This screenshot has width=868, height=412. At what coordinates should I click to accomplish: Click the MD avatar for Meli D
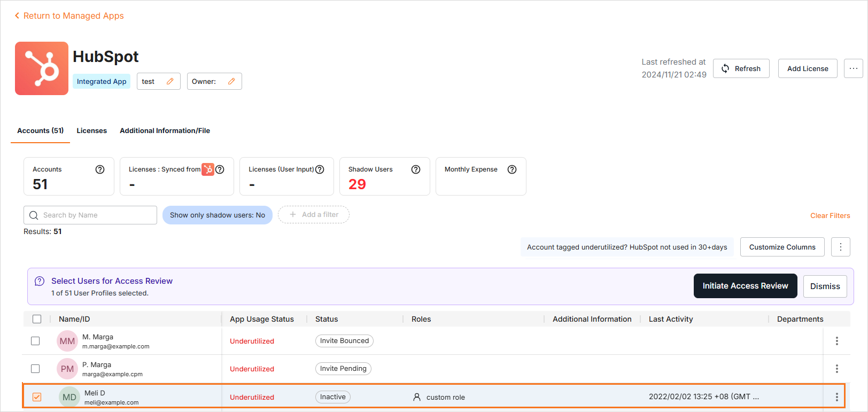tap(69, 397)
